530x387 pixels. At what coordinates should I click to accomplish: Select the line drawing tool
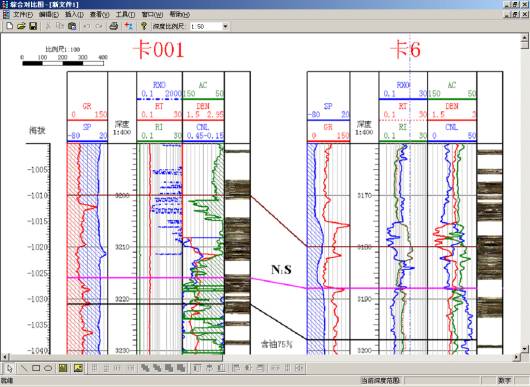[x=23, y=368]
